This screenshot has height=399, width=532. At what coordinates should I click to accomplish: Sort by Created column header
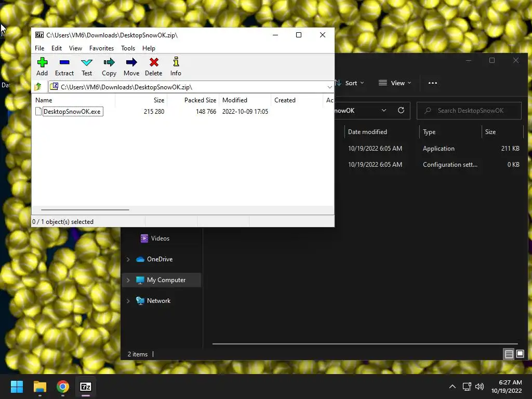(x=297, y=100)
